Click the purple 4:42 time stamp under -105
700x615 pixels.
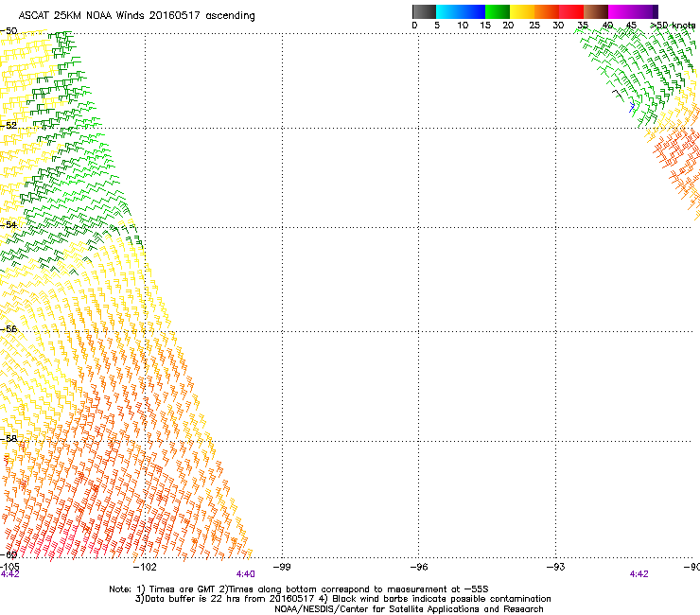pyautogui.click(x=9, y=574)
